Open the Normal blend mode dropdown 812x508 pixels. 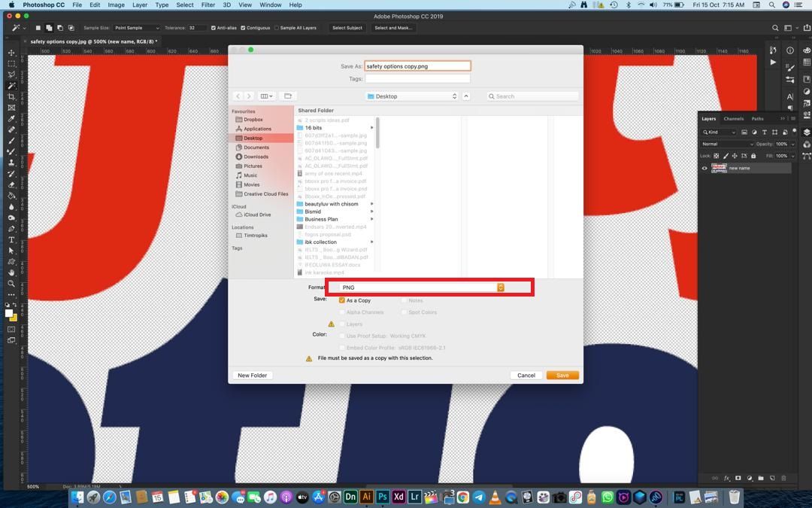tap(723, 144)
